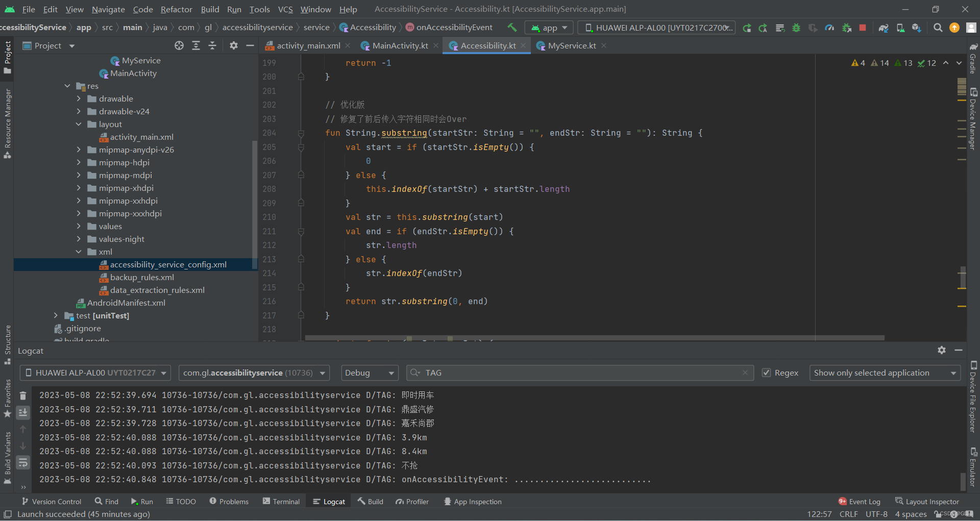980x521 pixels.
Task: Open the Terminal tool window
Action: click(281, 502)
